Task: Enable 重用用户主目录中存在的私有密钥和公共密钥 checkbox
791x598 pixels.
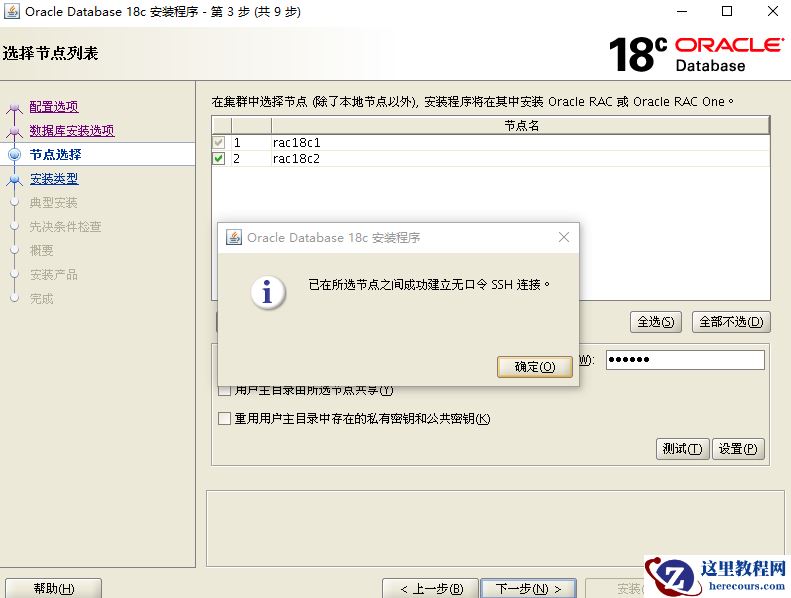Action: coord(224,418)
